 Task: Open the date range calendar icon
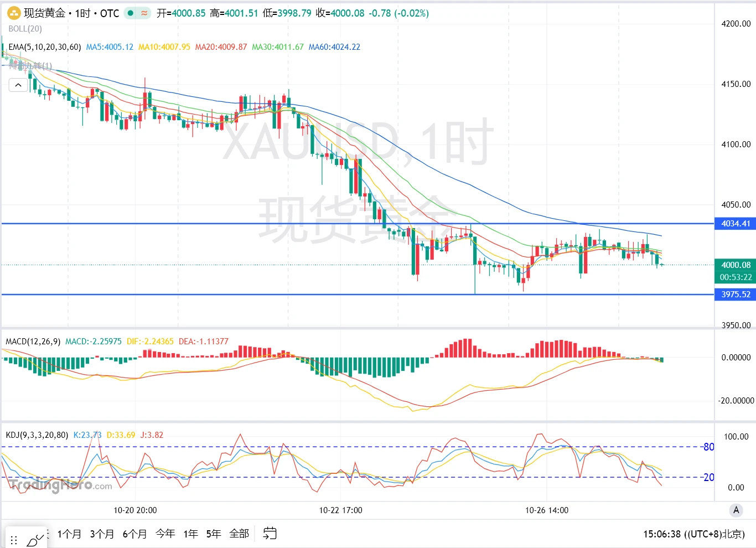[270, 533]
